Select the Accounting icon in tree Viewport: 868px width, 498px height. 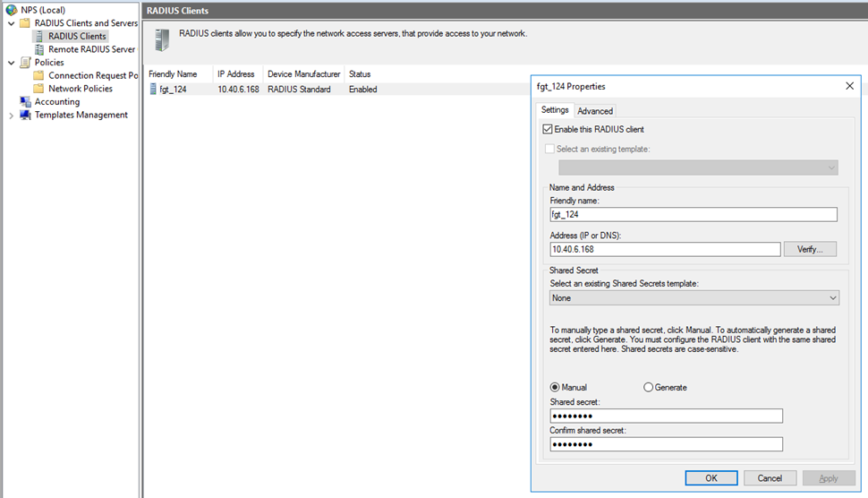tap(25, 102)
